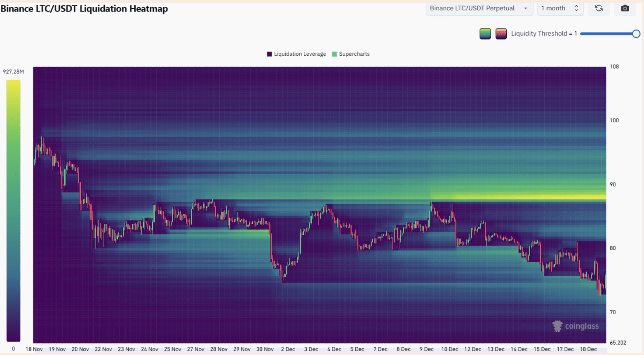Take a chart snapshot with the camera icon
644x355 pixels.
click(x=625, y=8)
